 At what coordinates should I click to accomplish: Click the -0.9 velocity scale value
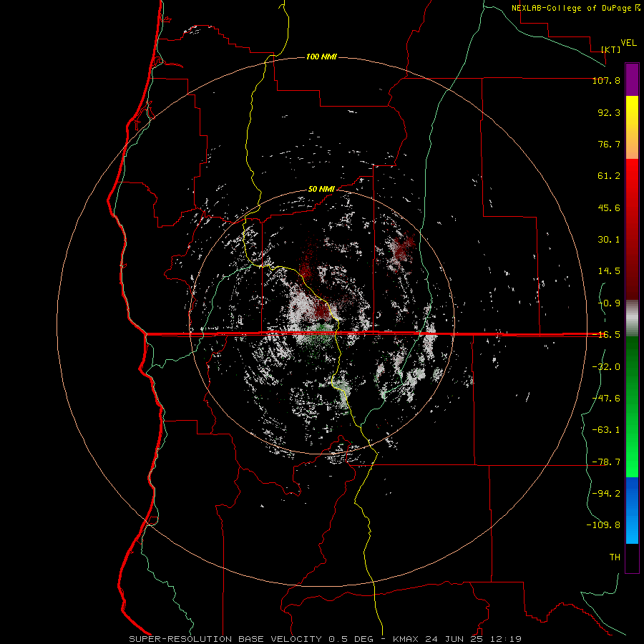click(x=609, y=303)
